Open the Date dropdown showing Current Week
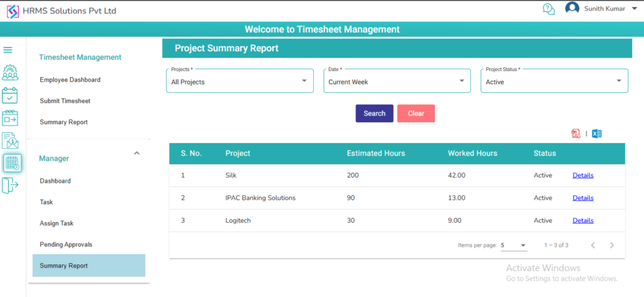Screen dimensions: 644x297 [397, 81]
